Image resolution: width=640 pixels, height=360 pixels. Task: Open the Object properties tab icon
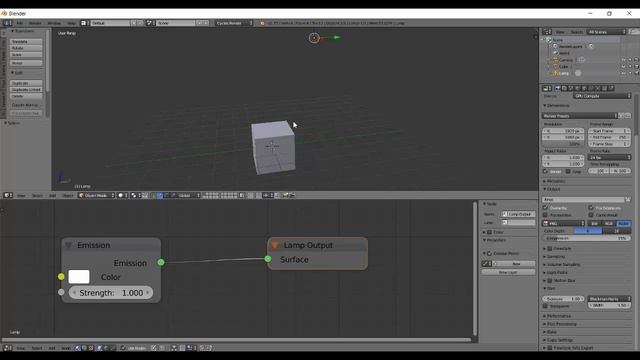tap(584, 88)
